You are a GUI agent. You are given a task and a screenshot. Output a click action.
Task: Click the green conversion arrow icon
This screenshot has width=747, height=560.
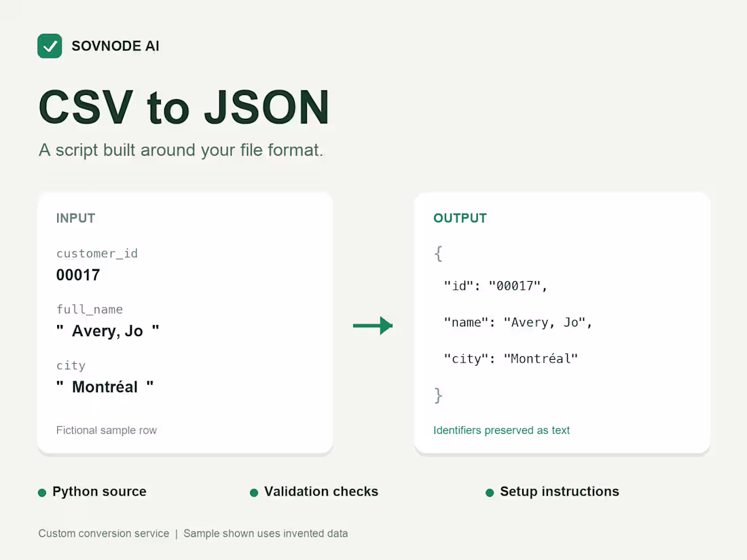tap(373, 326)
